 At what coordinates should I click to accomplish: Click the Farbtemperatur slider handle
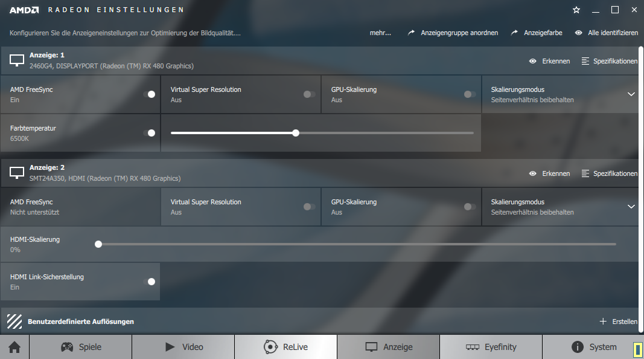click(296, 133)
